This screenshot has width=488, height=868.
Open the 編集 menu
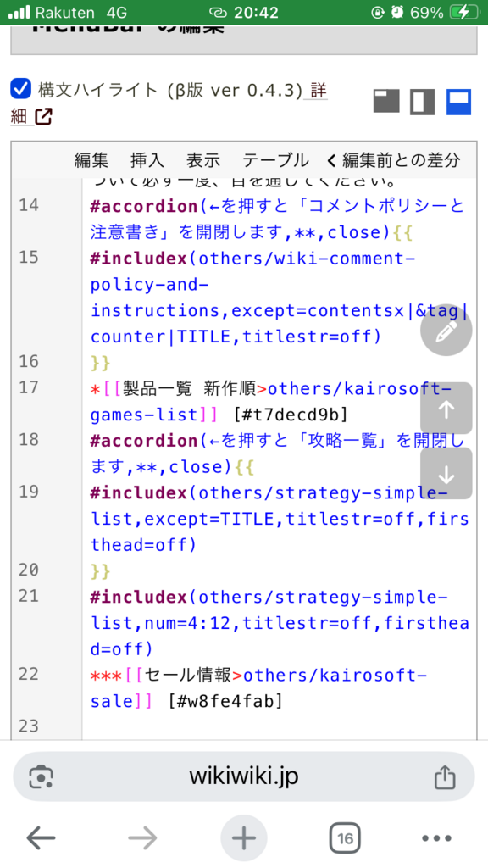91,160
